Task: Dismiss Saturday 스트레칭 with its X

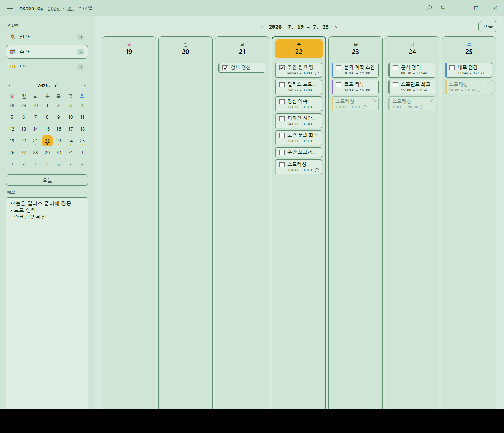Action: pyautogui.click(x=488, y=84)
